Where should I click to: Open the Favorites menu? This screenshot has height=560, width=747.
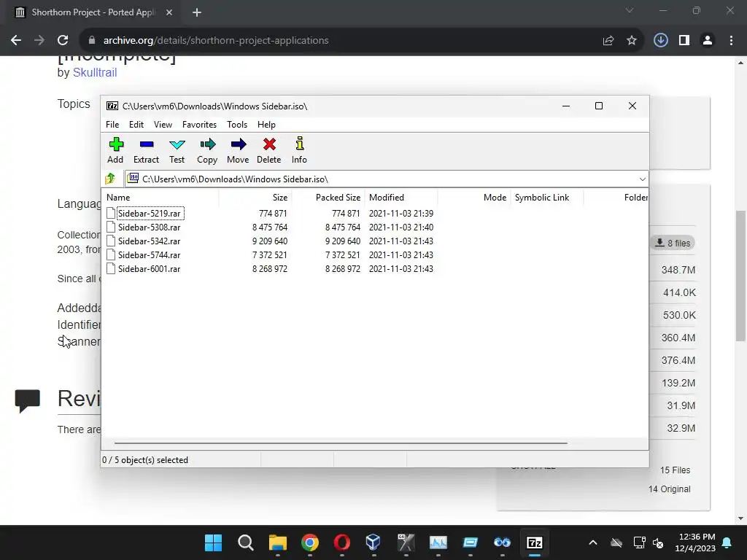click(x=199, y=124)
